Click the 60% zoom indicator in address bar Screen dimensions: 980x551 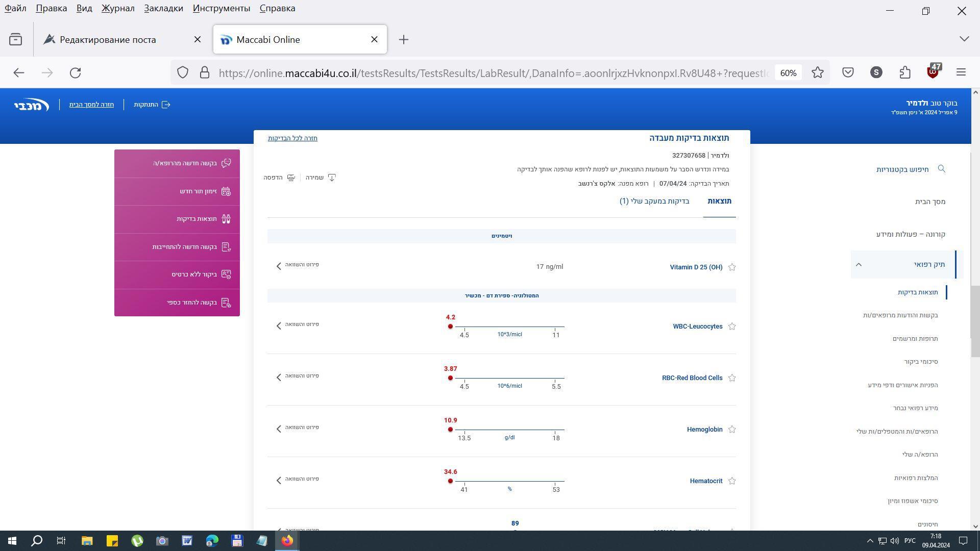point(788,73)
